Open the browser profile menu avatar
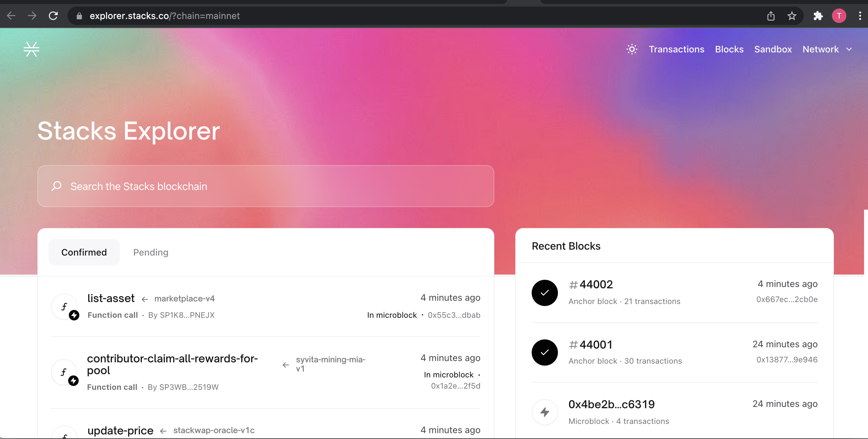Viewport: 868px width, 439px height. coord(839,16)
